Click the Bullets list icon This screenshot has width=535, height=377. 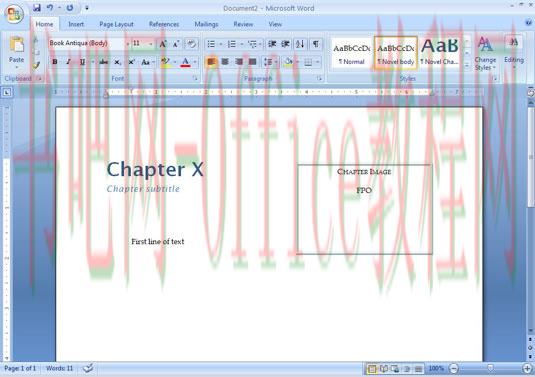[211, 44]
